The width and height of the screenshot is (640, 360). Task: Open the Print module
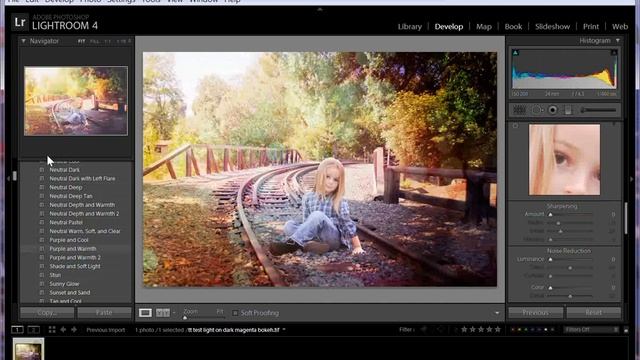coord(591,27)
